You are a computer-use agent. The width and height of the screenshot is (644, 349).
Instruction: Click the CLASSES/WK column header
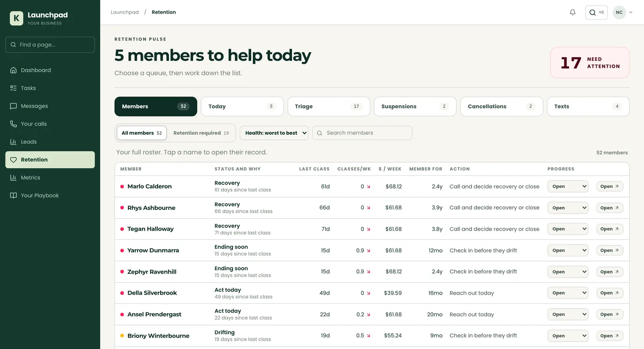(x=354, y=169)
